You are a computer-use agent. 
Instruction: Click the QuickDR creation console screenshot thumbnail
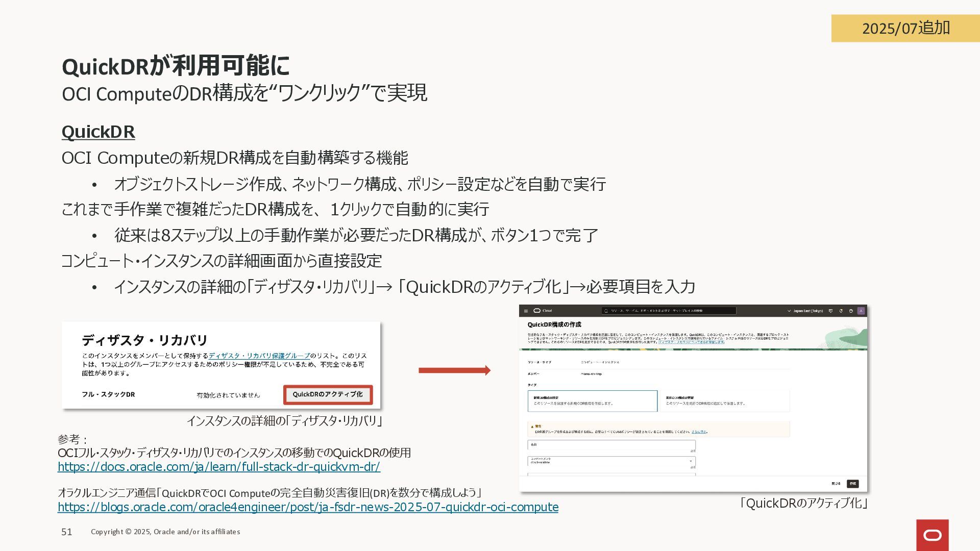pyautogui.click(x=693, y=398)
